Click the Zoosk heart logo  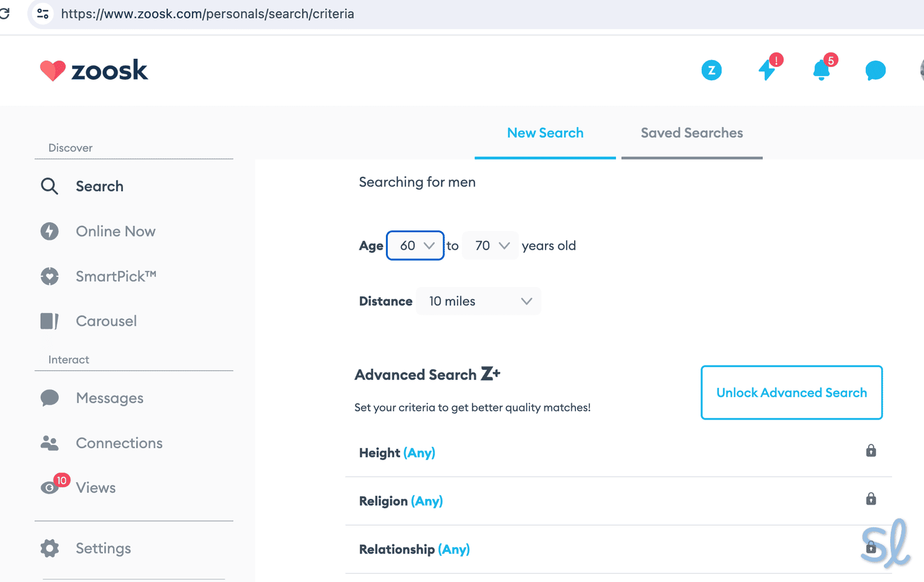[52, 70]
